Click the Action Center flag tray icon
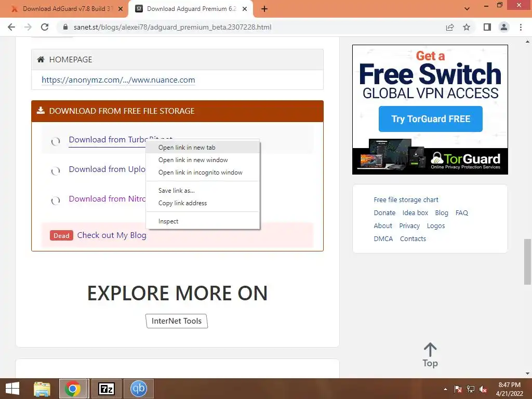The height and width of the screenshot is (399, 532). (x=458, y=389)
